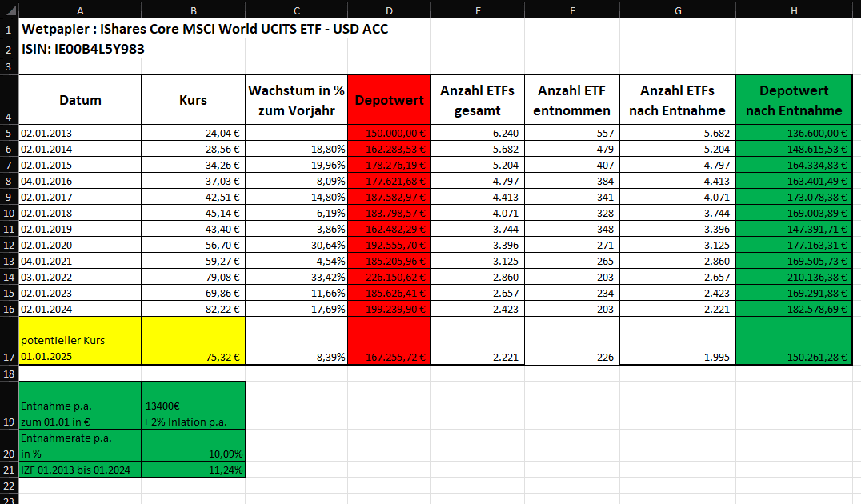Click the red Depotwert header cell

click(x=390, y=99)
